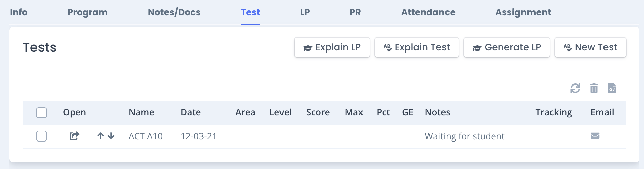Click the refresh tests icon
Screen dimensions: 644x169
(575, 89)
